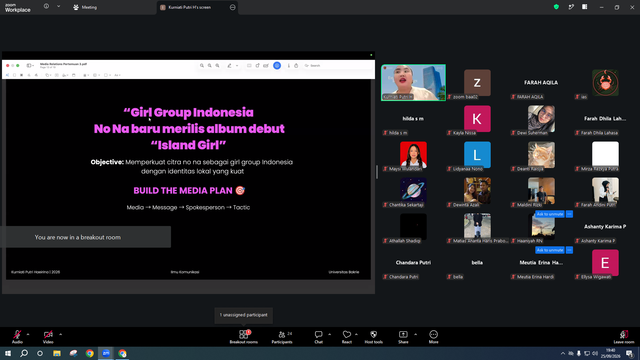Select the crab logo avatar tile
Viewport: 640px width, 360px height.
605,83
